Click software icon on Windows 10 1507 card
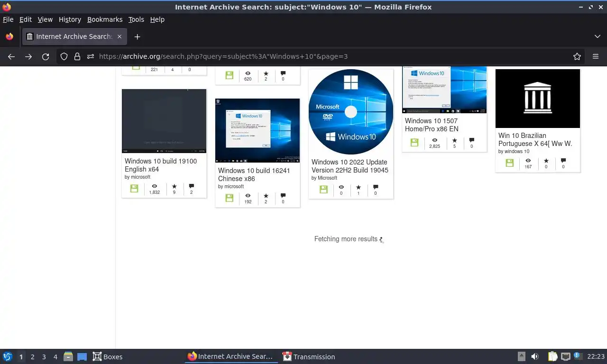Viewport: 607px width, 364px height. click(x=414, y=142)
